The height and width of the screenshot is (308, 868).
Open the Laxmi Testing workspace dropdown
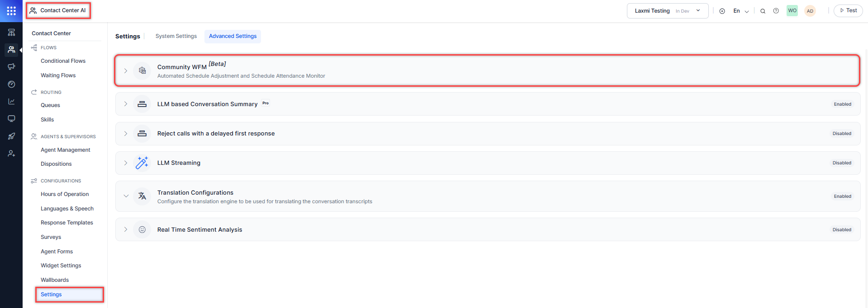(x=667, y=11)
